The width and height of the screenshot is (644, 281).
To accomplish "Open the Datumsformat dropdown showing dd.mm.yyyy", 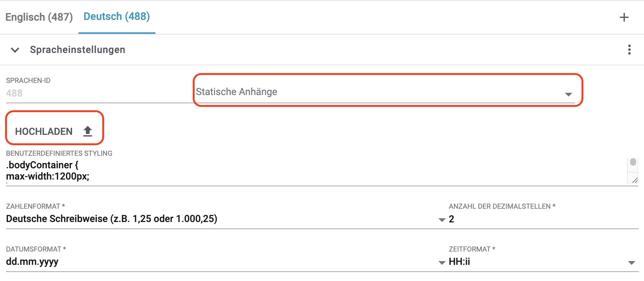I will [218, 262].
